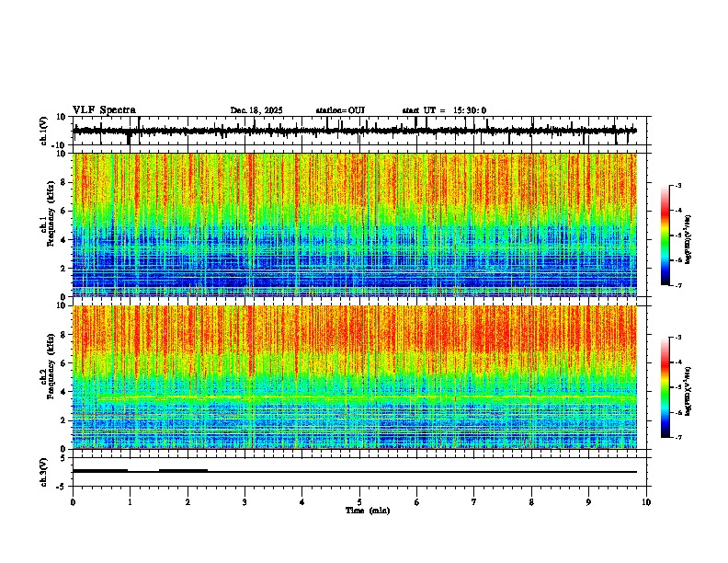728x563 pixels.
Task: Click time axis tick label "7"
Action: 474,502
